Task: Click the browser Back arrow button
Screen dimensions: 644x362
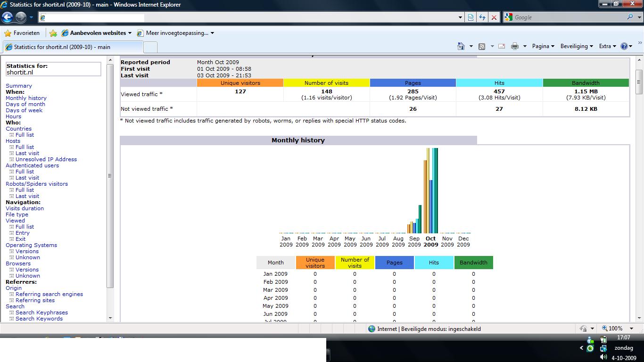Action: click(x=7, y=17)
